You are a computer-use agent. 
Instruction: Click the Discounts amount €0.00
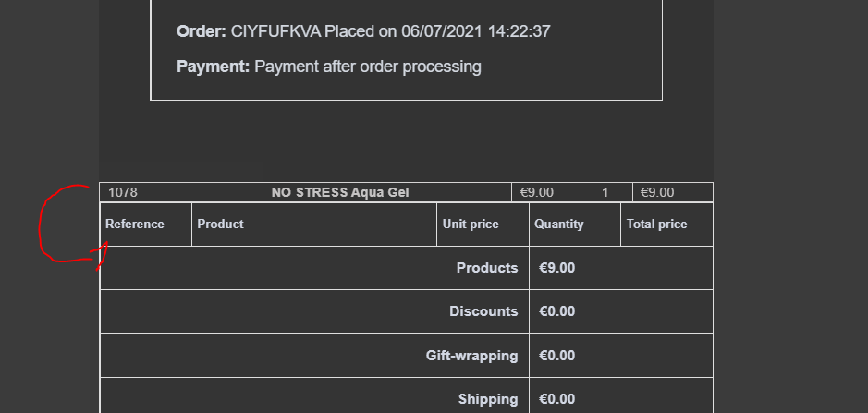pyautogui.click(x=556, y=311)
